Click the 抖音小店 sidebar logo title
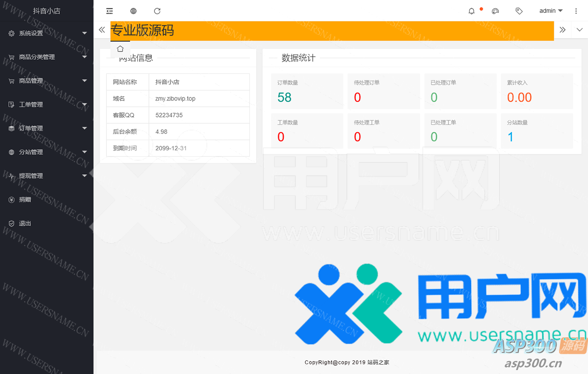This screenshot has height=374, width=588. click(x=47, y=11)
